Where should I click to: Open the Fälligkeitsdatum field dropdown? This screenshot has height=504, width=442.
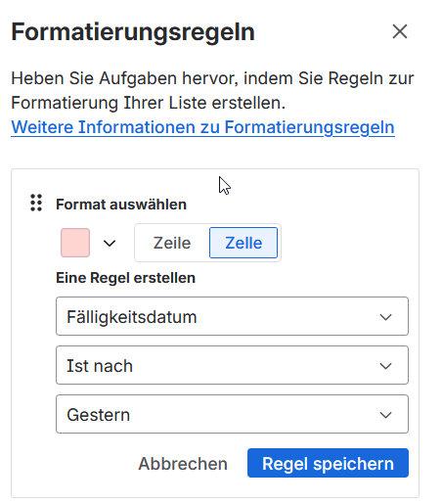coord(232,316)
